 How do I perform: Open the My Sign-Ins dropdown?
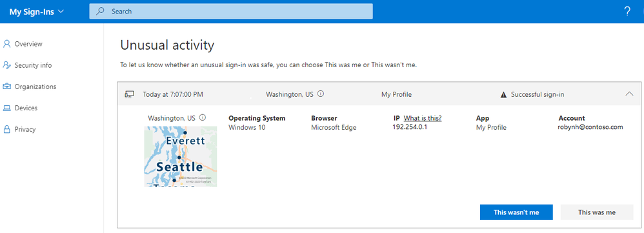[37, 12]
